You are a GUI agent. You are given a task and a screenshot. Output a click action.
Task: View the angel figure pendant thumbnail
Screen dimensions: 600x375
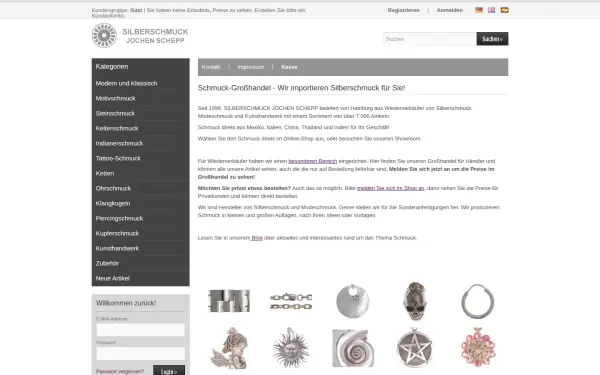229,348
